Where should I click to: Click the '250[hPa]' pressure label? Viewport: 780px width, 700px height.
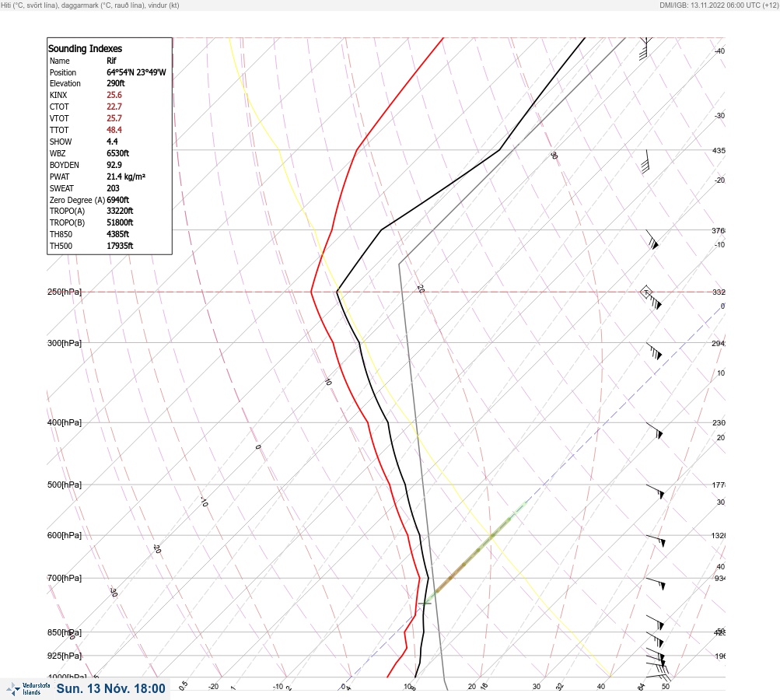point(65,292)
